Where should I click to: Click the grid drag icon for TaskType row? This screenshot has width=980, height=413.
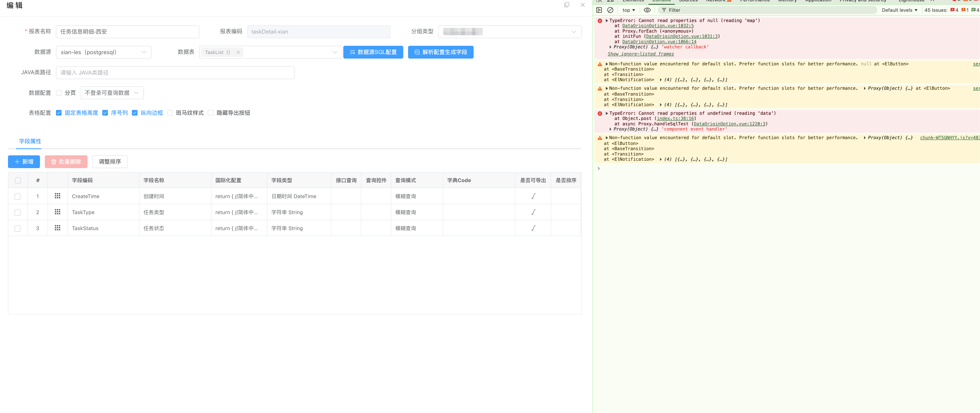pyautogui.click(x=57, y=212)
